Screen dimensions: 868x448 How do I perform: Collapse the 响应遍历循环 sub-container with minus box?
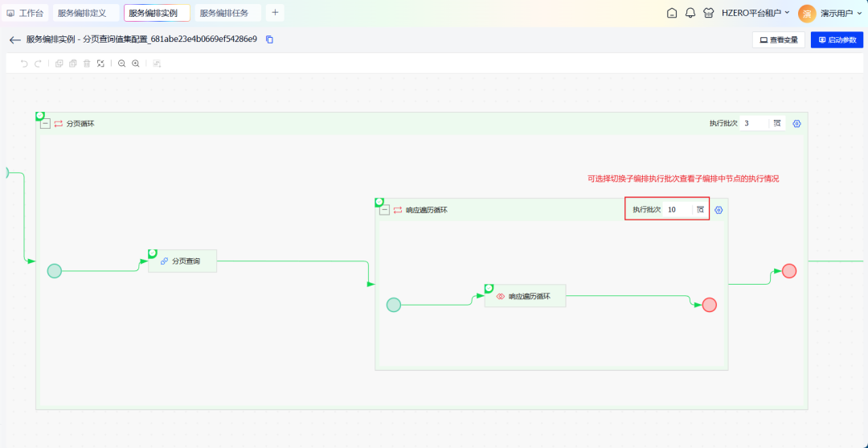[385, 210]
